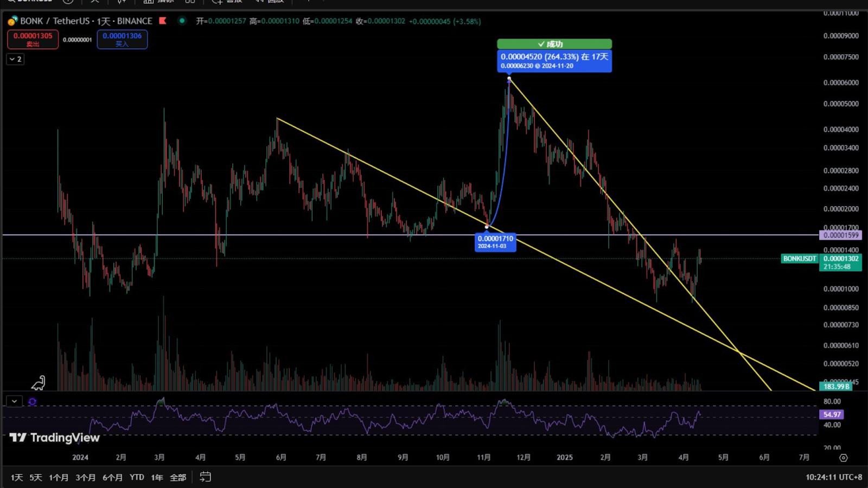Click the spread value 0.00000001

[77, 40]
